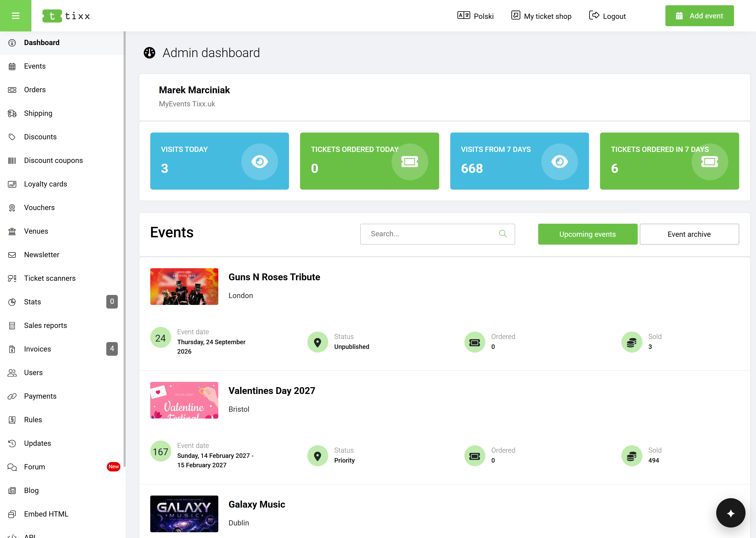Switch language to Polski

475,16
